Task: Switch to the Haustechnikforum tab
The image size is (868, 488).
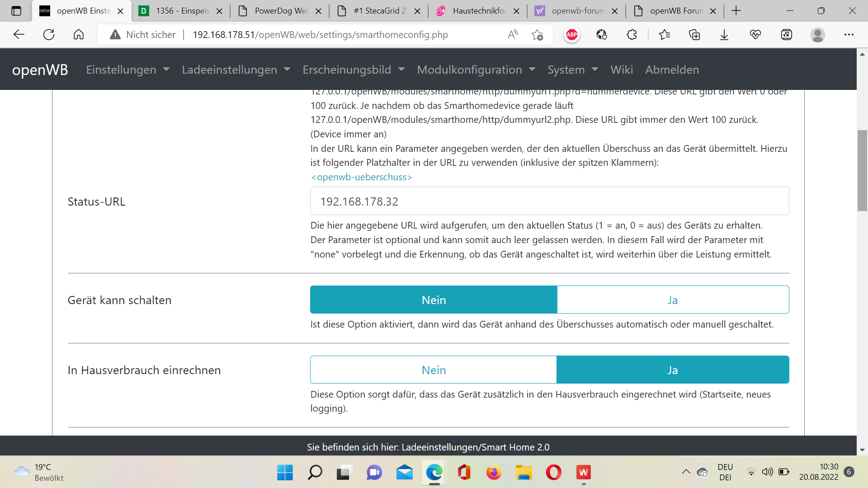Action: click(x=478, y=11)
